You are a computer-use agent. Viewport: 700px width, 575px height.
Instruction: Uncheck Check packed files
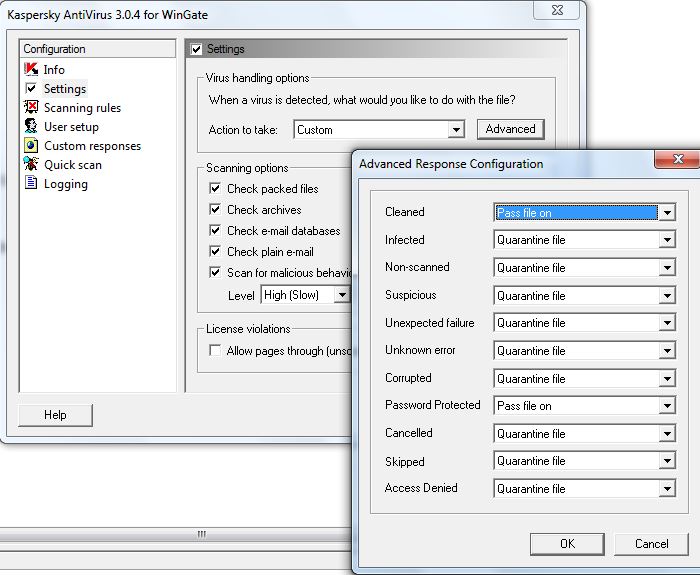(215, 188)
